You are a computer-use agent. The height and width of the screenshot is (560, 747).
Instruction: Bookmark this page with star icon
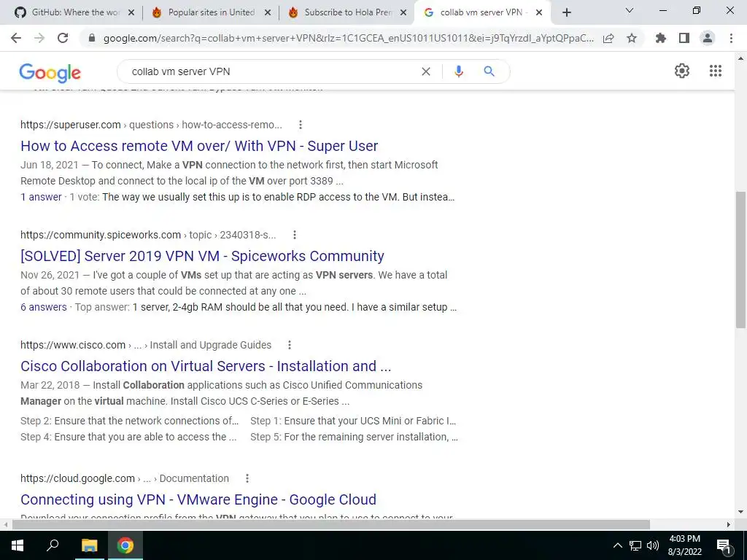[x=632, y=38]
